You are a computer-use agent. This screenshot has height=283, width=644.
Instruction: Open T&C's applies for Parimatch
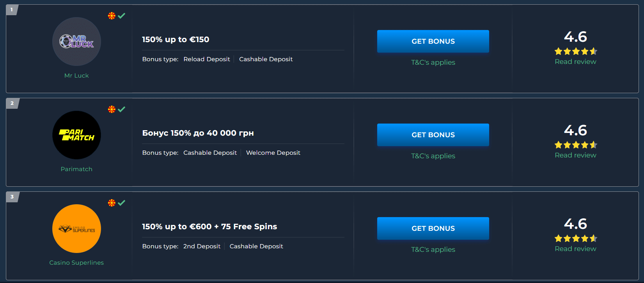click(x=433, y=156)
